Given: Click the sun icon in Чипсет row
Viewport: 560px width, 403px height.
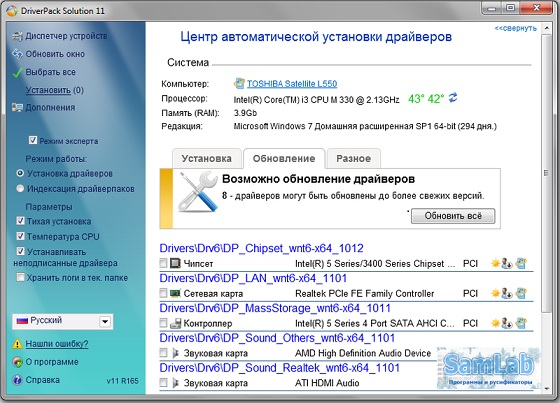Looking at the screenshot, I should tap(495, 263).
